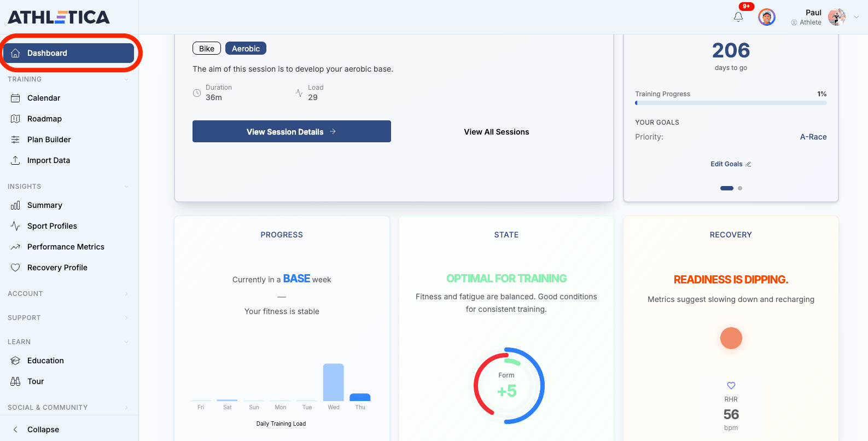Open Summary bar chart icon
868x441 pixels.
pos(15,205)
